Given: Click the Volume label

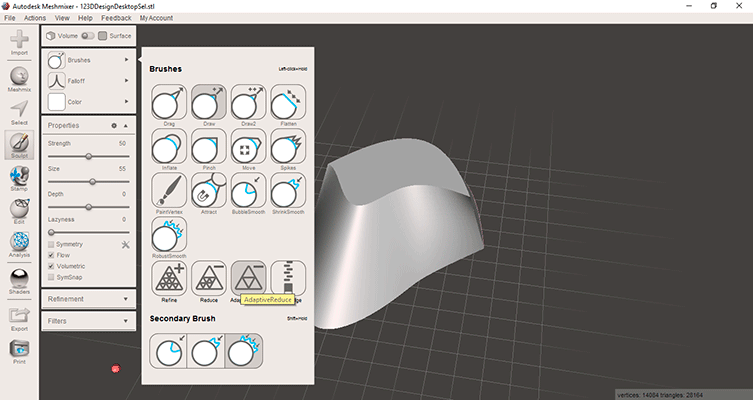Looking at the screenshot, I should click(67, 36).
